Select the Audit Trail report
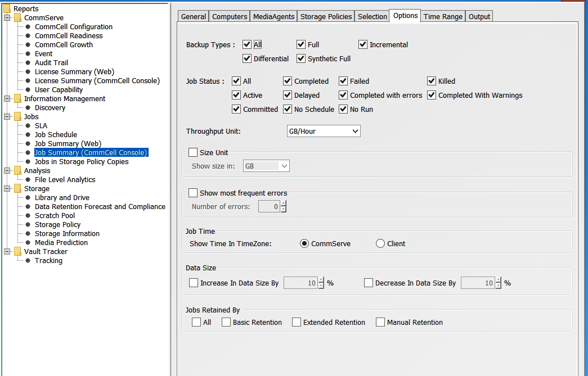Screen dimensions: 588x376 click(x=51, y=62)
